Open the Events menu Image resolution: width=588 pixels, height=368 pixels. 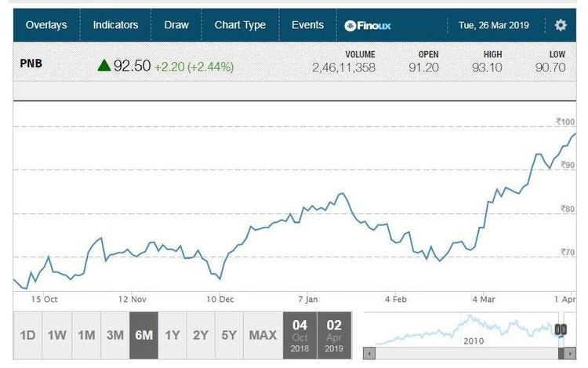[307, 25]
